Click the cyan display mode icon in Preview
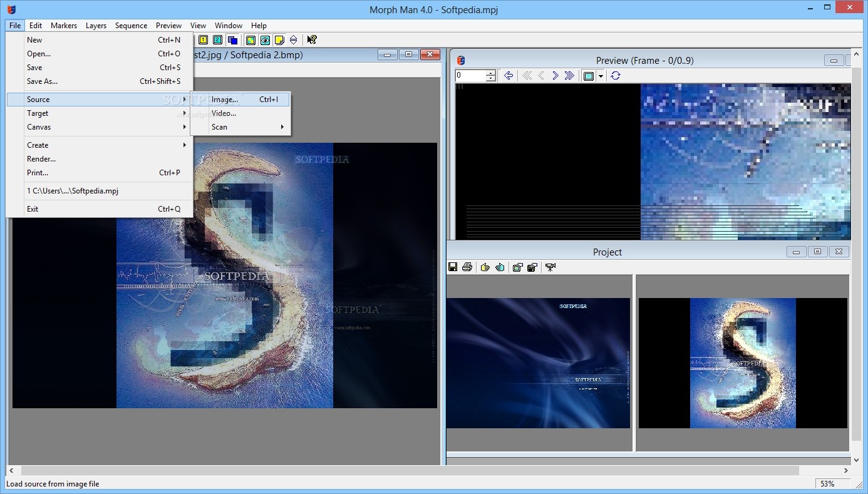This screenshot has height=494, width=868. click(589, 76)
